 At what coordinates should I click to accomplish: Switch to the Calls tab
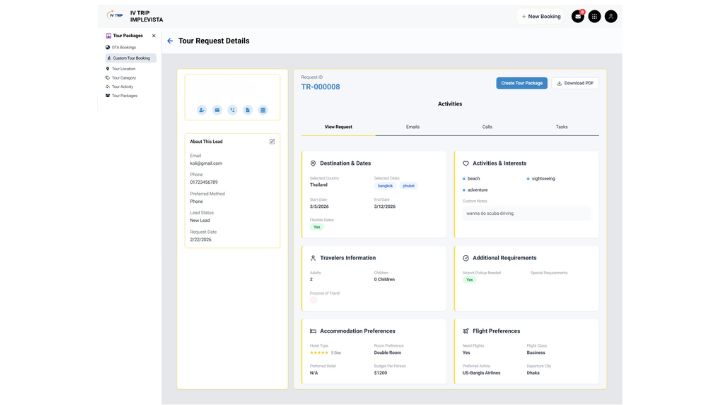click(x=487, y=127)
